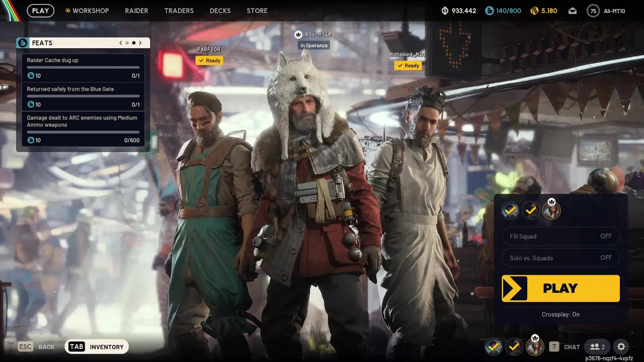Select first squad member avatar in play panel
The width and height of the screenshot is (644, 362).
pyautogui.click(x=510, y=211)
